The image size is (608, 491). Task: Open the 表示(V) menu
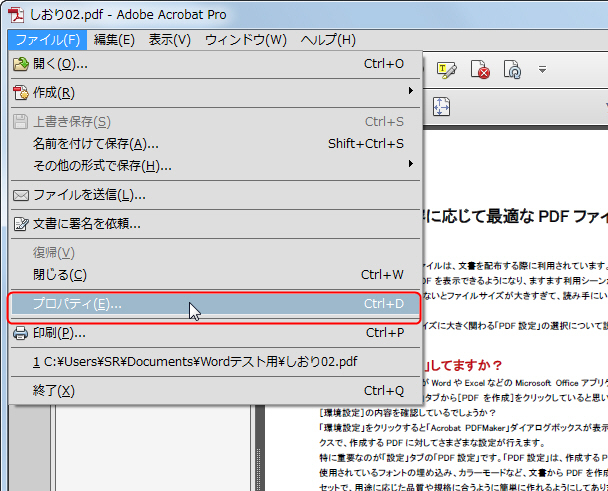(x=169, y=40)
